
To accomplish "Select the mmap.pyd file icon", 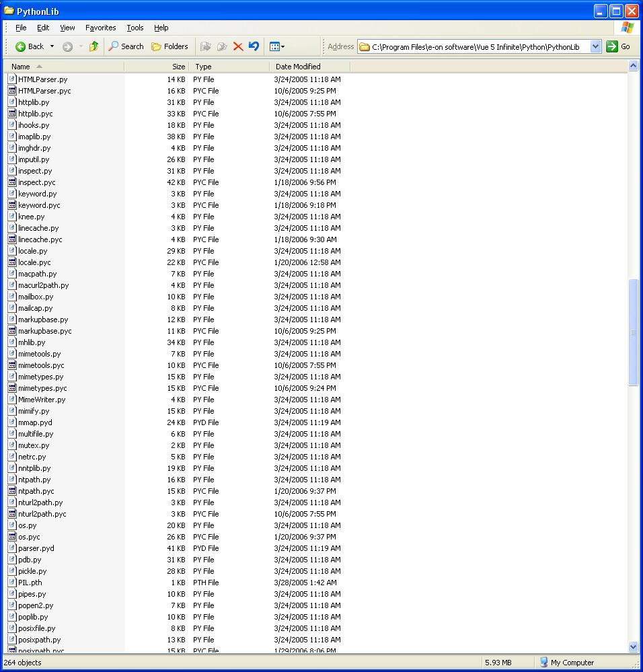I will [12, 422].
